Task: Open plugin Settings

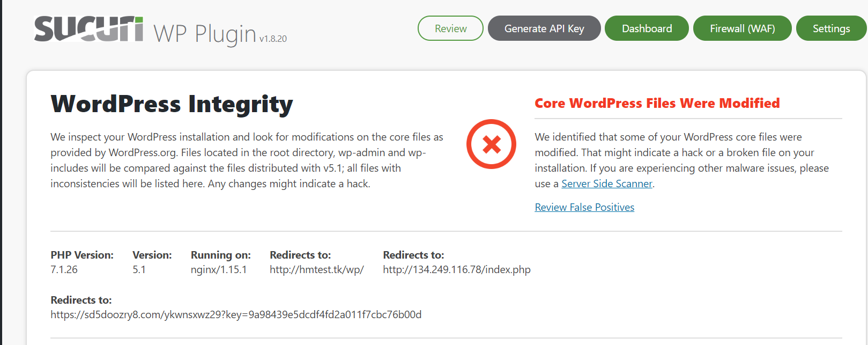Action: (831, 28)
